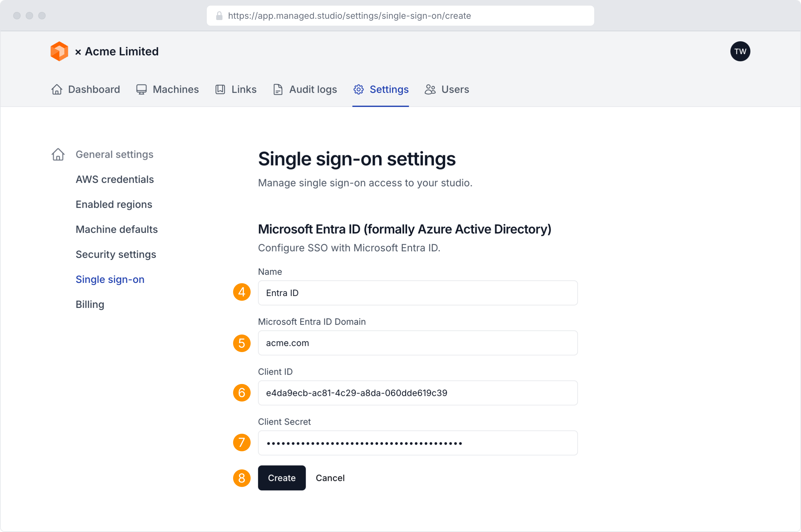The image size is (801, 532).
Task: Click the Users people icon
Action: pos(430,89)
